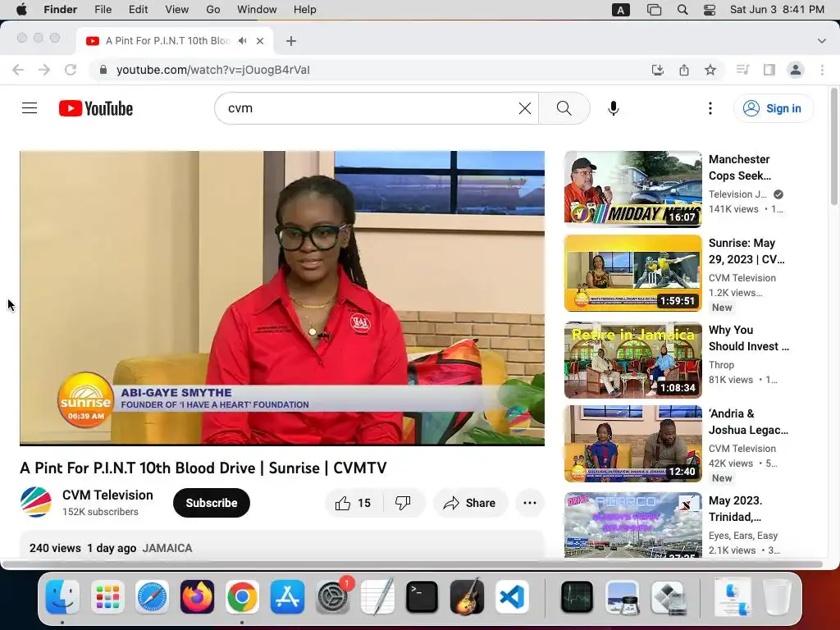Open the Edit menu
This screenshot has height=630, width=840.
(x=138, y=10)
